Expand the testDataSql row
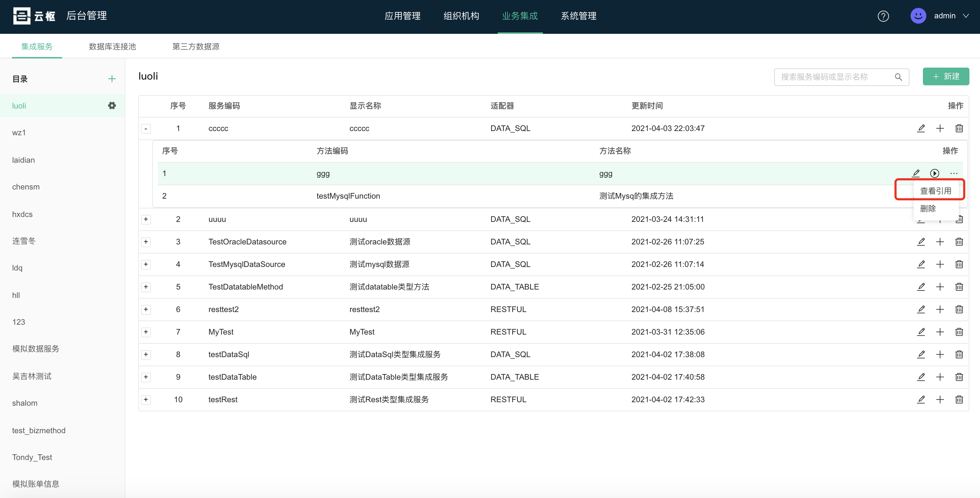Viewport: 980px width, 498px height. point(146,354)
